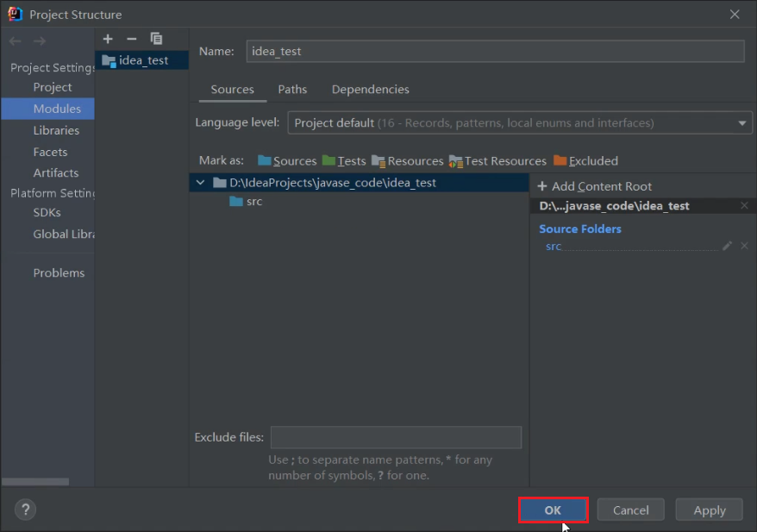The image size is (757, 532).
Task: Mark as Tests folder icon
Action: point(328,160)
